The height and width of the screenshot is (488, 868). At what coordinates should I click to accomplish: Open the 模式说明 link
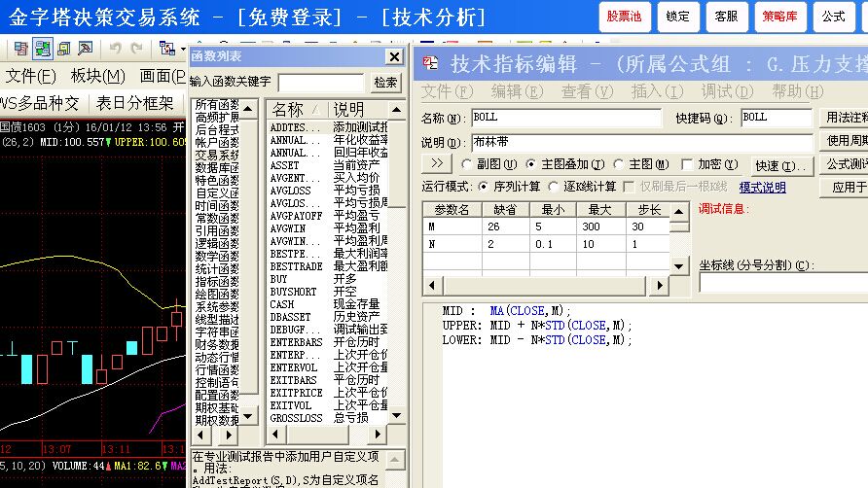tap(762, 187)
